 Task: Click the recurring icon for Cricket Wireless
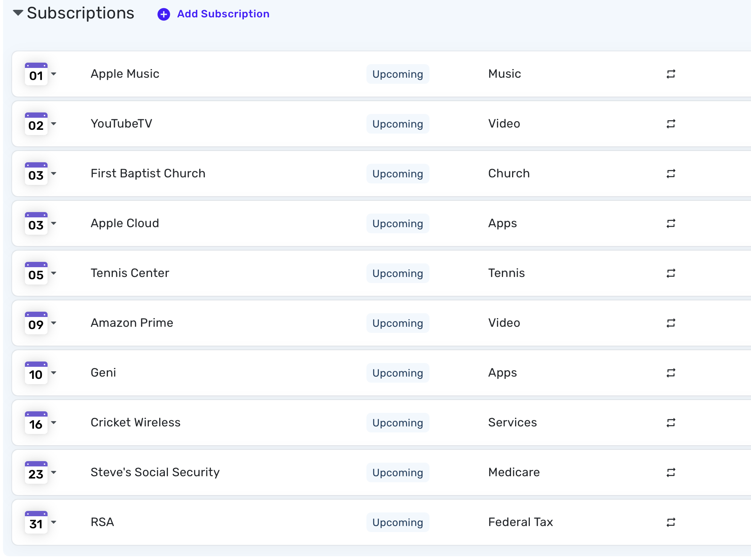671,423
